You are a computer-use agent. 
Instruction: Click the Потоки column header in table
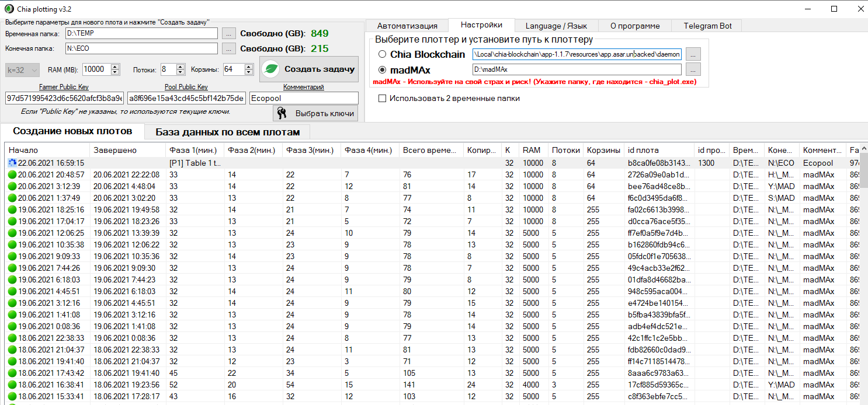click(565, 150)
